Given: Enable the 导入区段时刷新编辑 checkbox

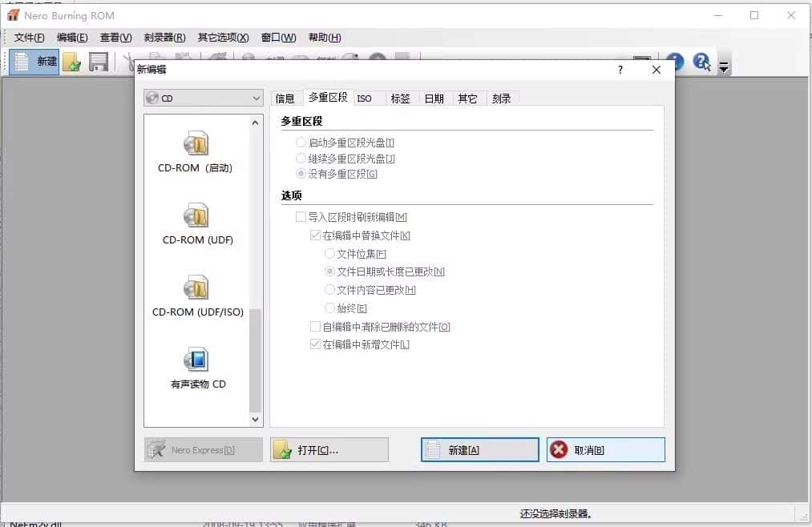Looking at the screenshot, I should tap(301, 216).
